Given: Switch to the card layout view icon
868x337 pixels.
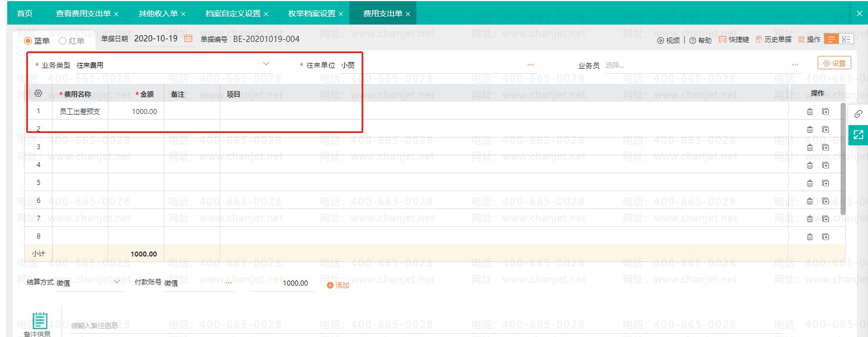Looking at the screenshot, I should point(847,39).
